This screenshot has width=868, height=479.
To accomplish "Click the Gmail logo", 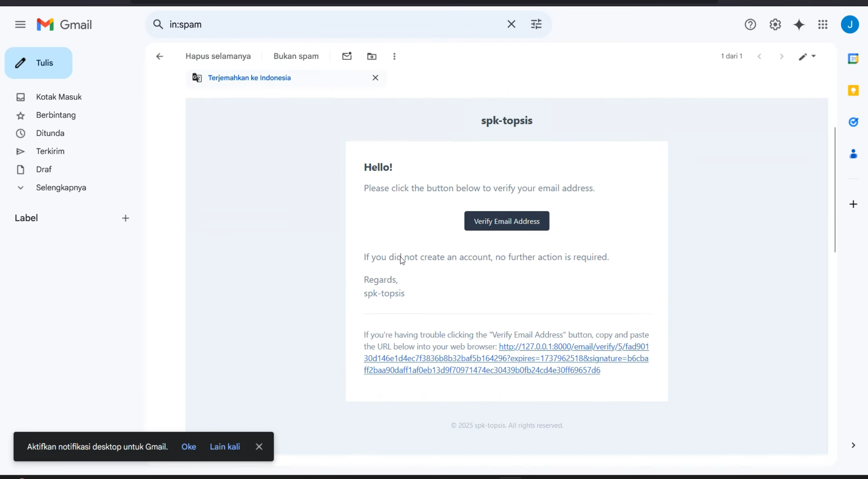I will coord(64,24).
